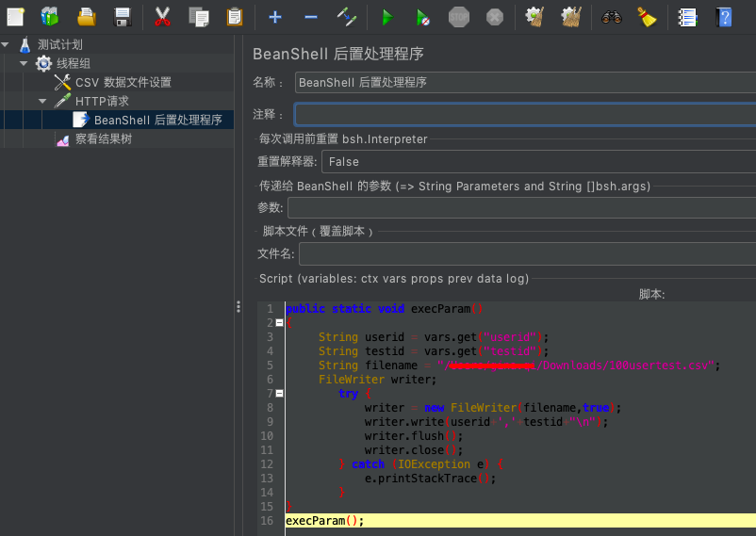
Task: Open a test plan with folder icon
Action: coord(86,16)
